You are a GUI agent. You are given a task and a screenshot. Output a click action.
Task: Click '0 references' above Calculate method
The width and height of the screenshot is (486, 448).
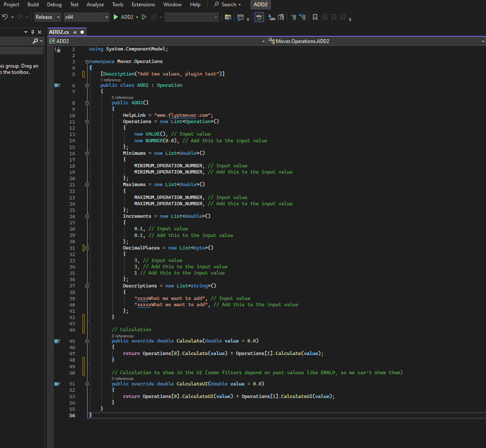point(123,336)
